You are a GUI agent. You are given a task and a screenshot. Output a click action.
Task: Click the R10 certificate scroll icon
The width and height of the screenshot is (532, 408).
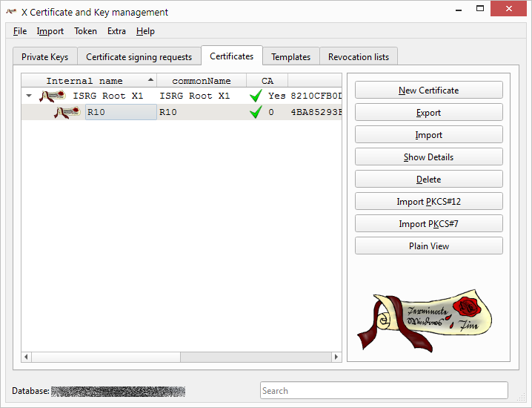[67, 113]
